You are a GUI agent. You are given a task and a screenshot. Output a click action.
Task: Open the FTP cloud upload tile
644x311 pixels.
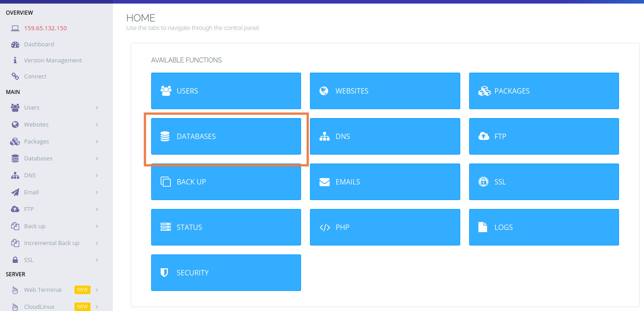tap(544, 136)
